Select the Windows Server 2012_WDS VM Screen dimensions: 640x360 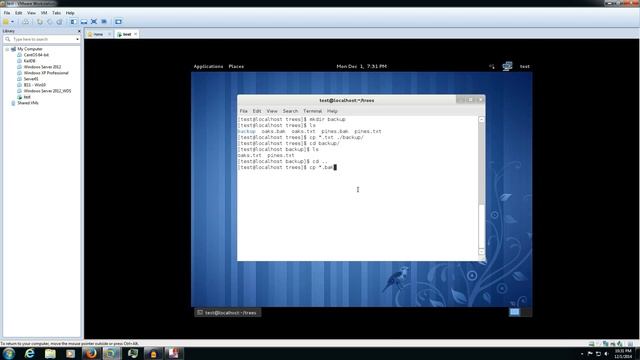click(47, 91)
